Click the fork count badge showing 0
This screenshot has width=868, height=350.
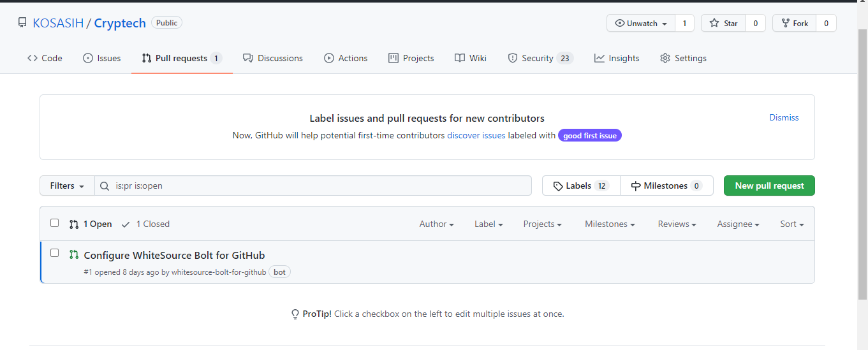(826, 23)
